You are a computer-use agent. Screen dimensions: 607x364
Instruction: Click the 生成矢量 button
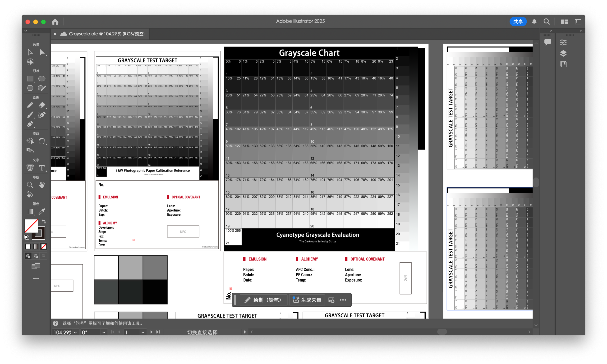point(307,300)
